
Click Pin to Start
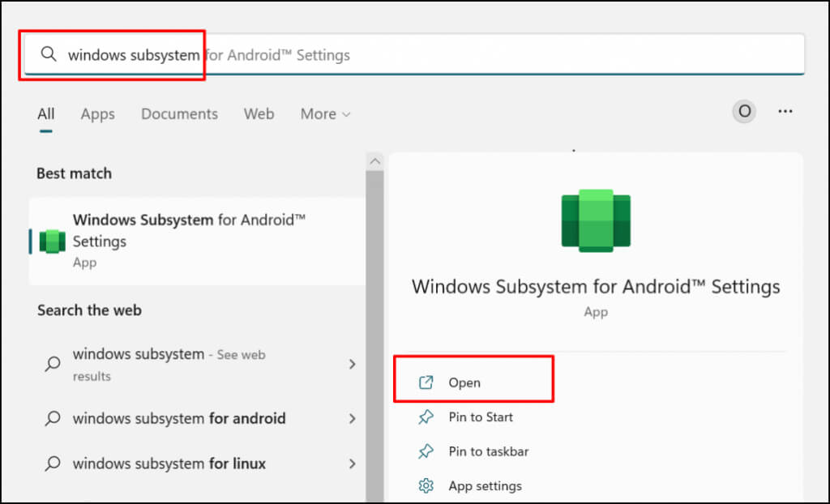tap(481, 417)
